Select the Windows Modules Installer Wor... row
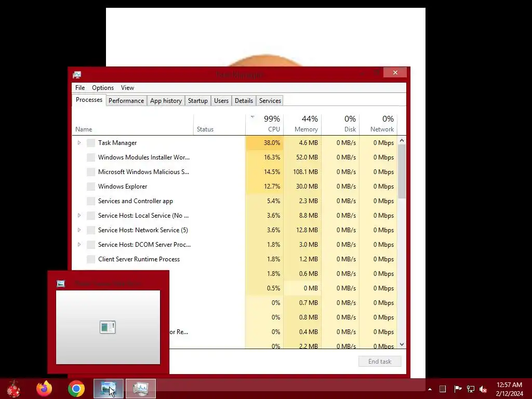This screenshot has width=532, height=399. coord(235,157)
